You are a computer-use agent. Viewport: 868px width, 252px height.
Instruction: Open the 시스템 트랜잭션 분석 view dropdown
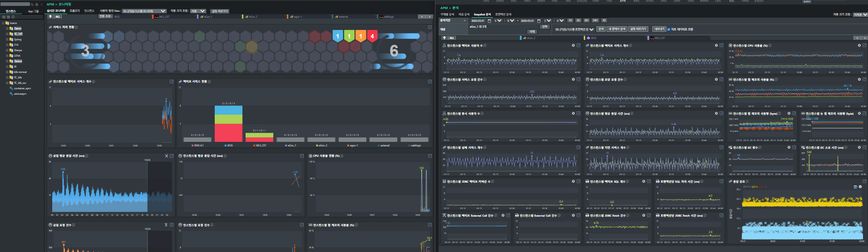(x=574, y=29)
